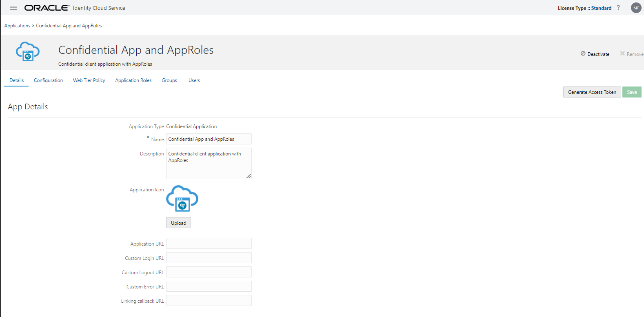Open the hamburger navigation menu
Image resolution: width=644 pixels, height=317 pixels.
coord(13,8)
